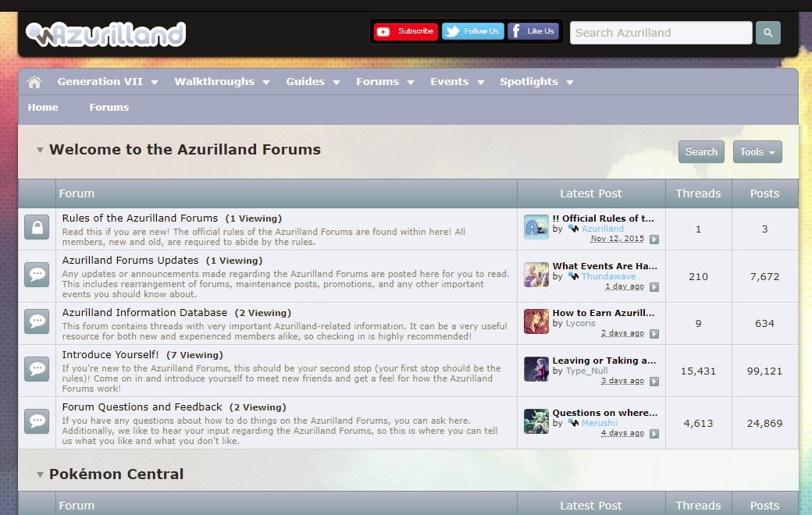The width and height of the screenshot is (812, 515).
Task: Click the Forums breadcrumb tab
Action: (x=109, y=107)
